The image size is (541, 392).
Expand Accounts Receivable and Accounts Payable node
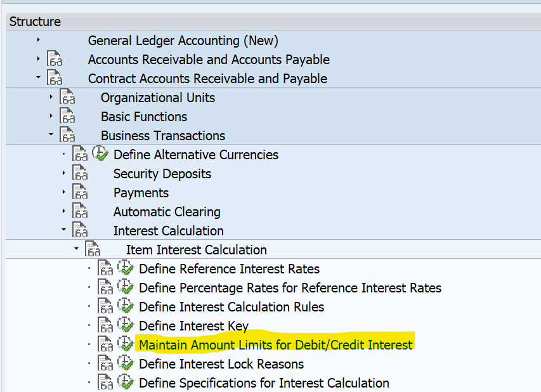coord(38,59)
